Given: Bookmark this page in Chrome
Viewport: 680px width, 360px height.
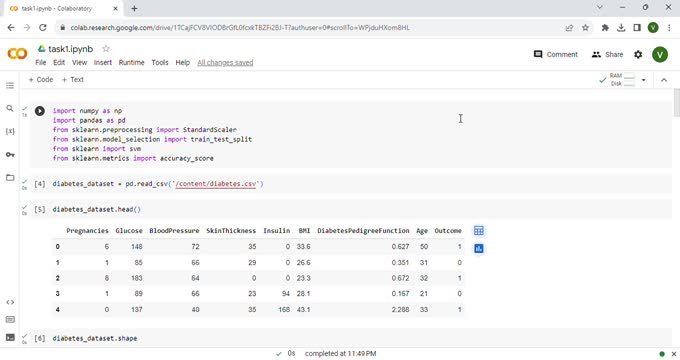Looking at the screenshot, I should point(585,28).
